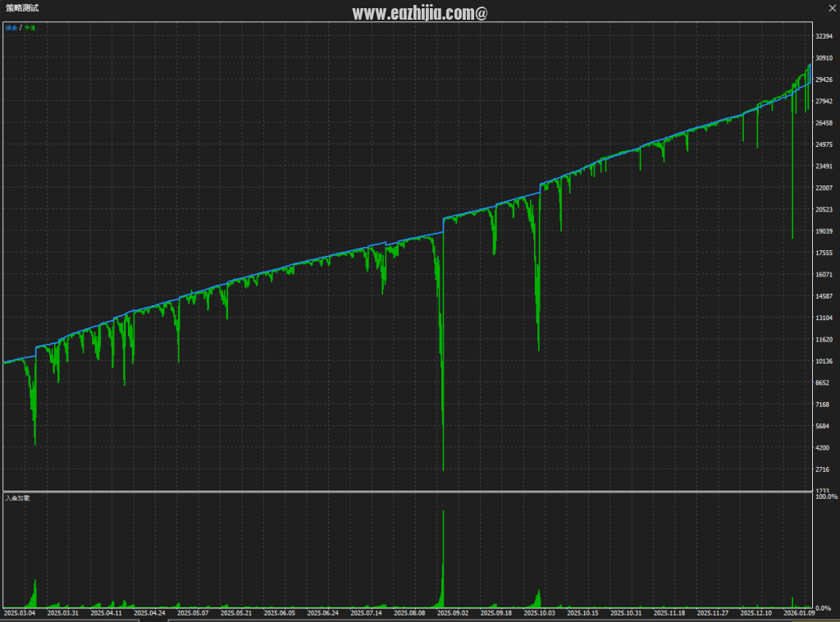Select the 23491 value on price axis

coord(824,167)
